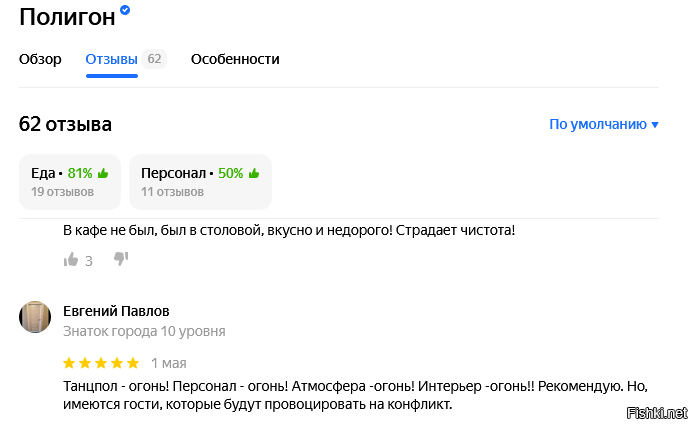Image resolution: width=693 pixels, height=425 pixels.
Task: Toggle the Еда 81% filter chip
Action: (x=70, y=181)
